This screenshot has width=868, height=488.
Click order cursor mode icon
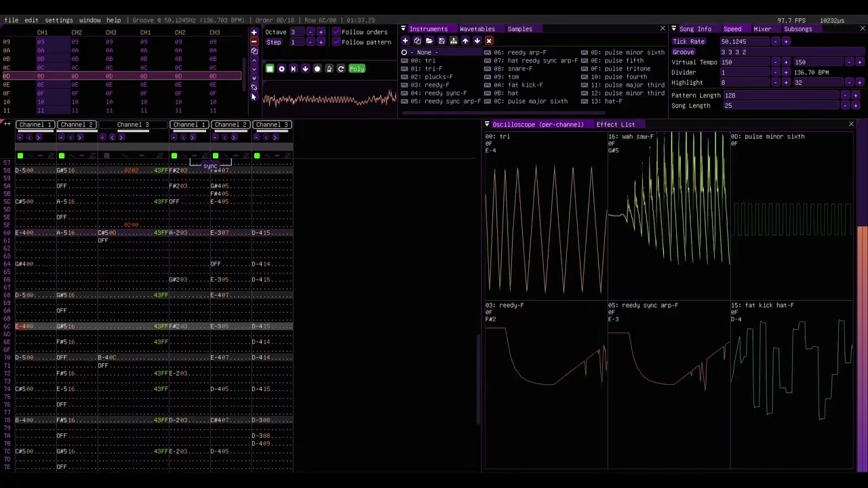point(254,97)
